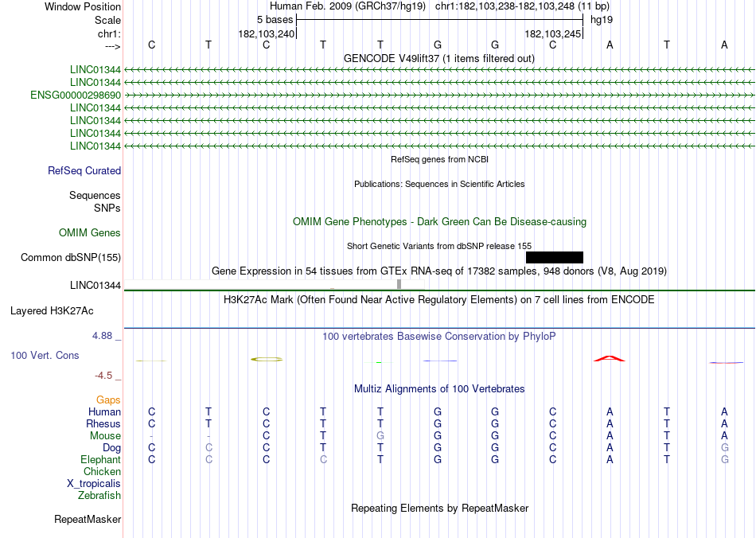
Task: Select the Chicken alignment row label
Action: click(102, 471)
